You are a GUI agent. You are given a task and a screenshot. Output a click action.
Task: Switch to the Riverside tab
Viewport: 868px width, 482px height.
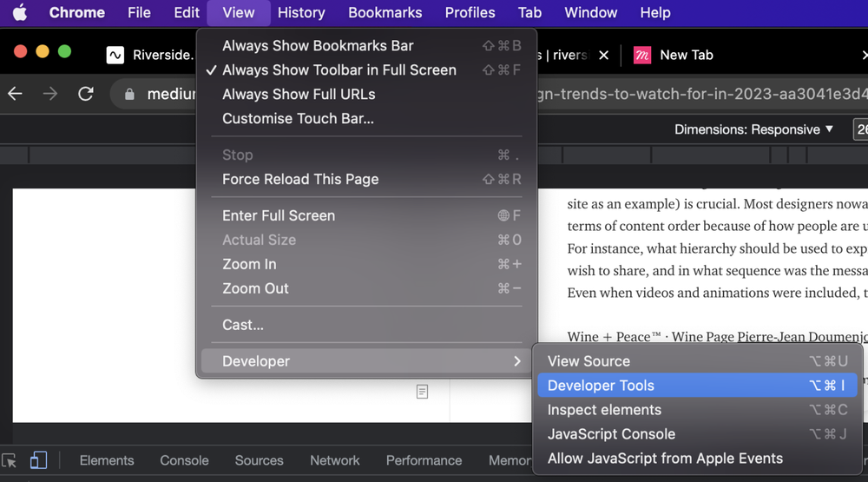(149, 55)
